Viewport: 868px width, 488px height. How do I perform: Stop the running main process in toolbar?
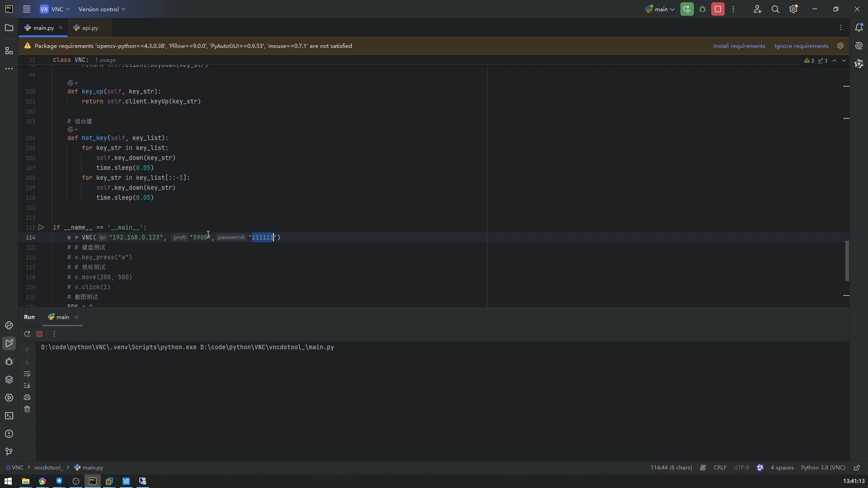point(718,9)
